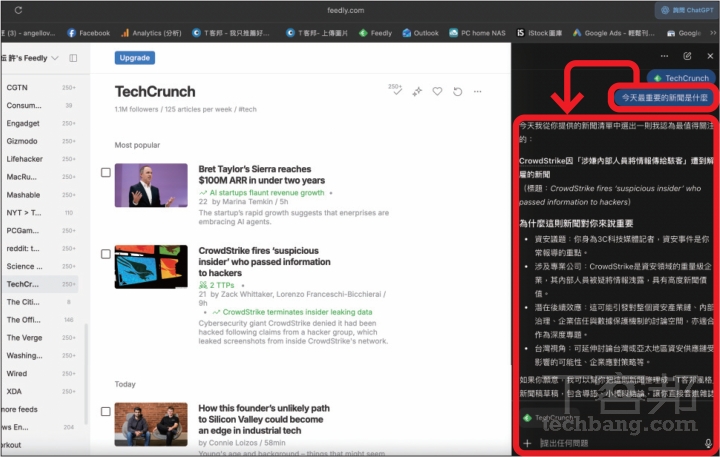
Task: Check the Silicon Valley founder article checkbox
Action: (x=106, y=412)
